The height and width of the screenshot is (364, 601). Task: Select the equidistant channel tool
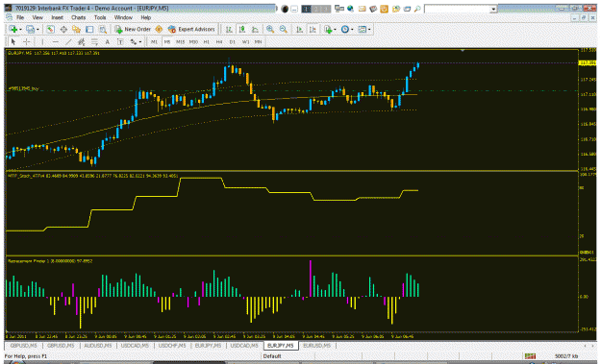(x=82, y=41)
